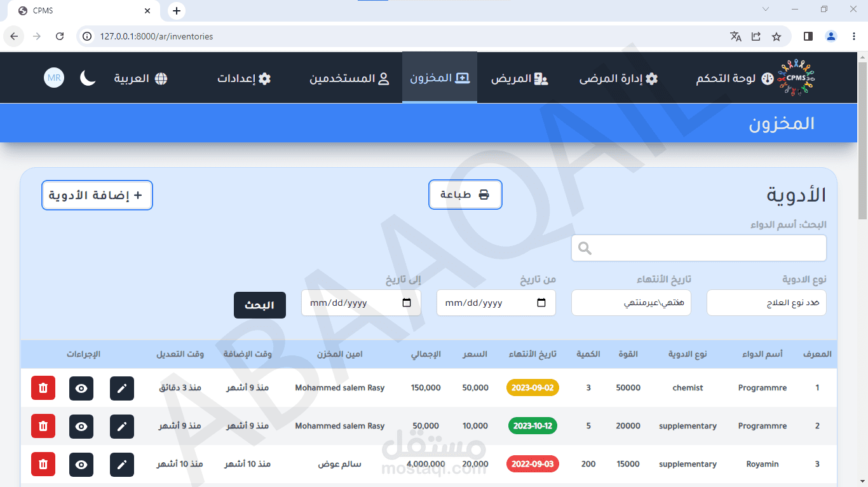Click the من تاريخ date field
Viewport: 868px width, 487px height.
coord(496,303)
